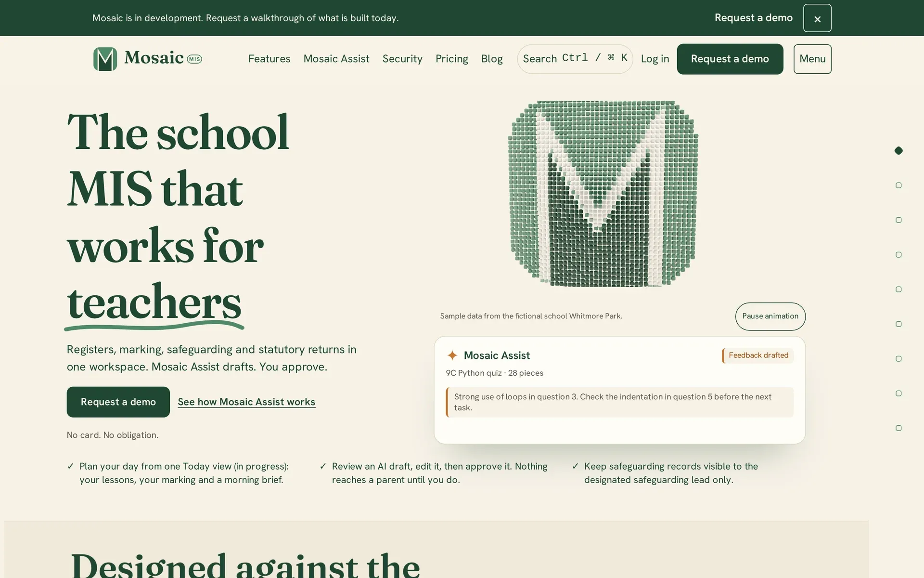The width and height of the screenshot is (924, 578).
Task: Follow See how Mosaic Assist works link
Action: click(x=246, y=402)
